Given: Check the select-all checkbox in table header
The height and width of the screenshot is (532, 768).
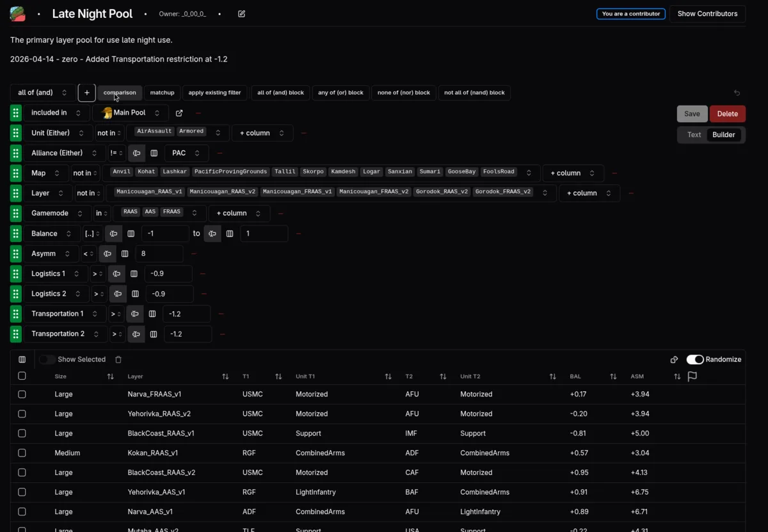Looking at the screenshot, I should tap(22, 376).
